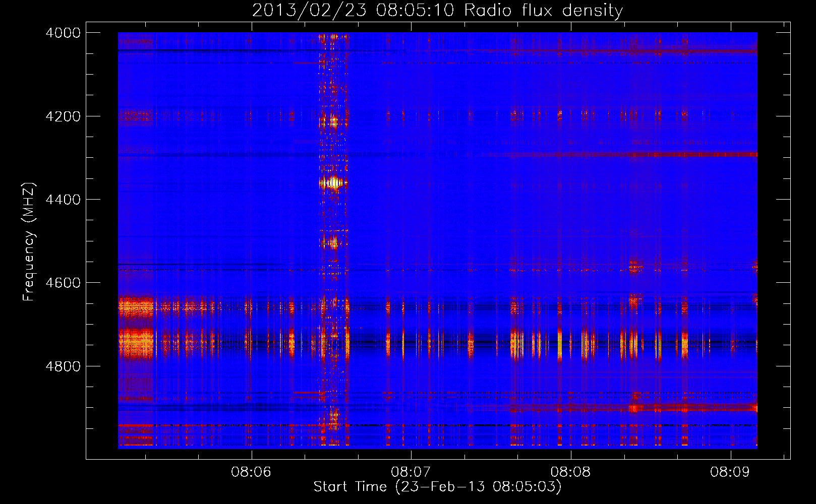The image size is (816, 504).
Task: Click the 08:07 time axis label
Action: tap(411, 472)
